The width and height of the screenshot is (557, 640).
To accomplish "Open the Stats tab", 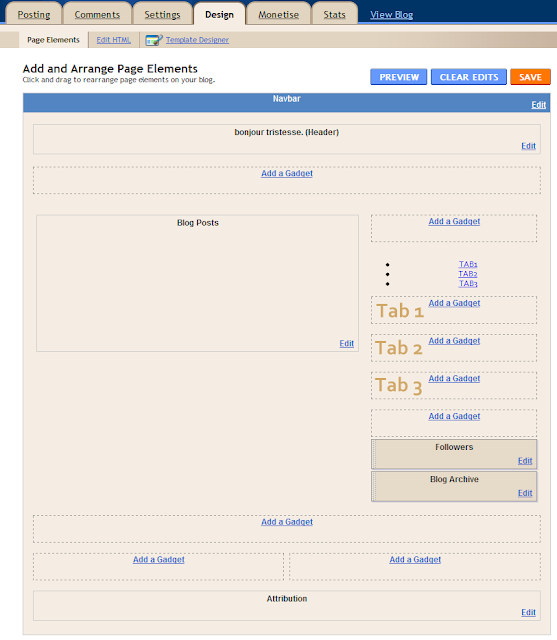I will pyautogui.click(x=335, y=15).
